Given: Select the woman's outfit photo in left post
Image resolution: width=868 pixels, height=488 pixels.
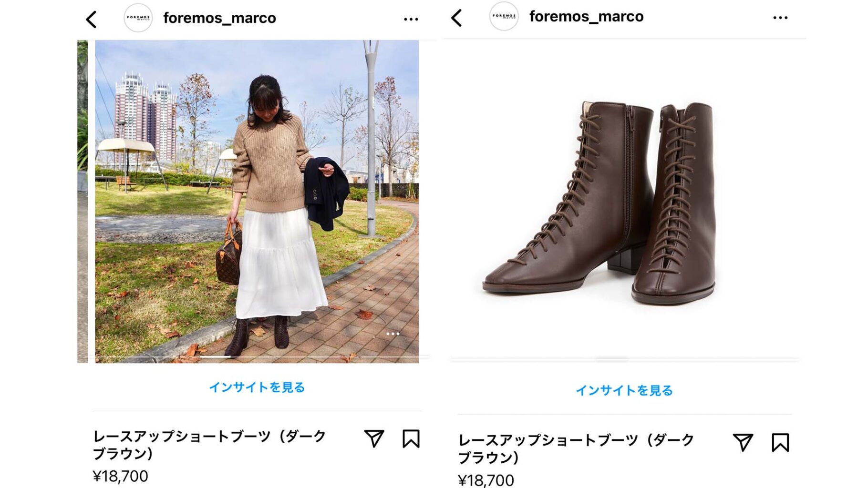Looking at the screenshot, I should click(257, 202).
